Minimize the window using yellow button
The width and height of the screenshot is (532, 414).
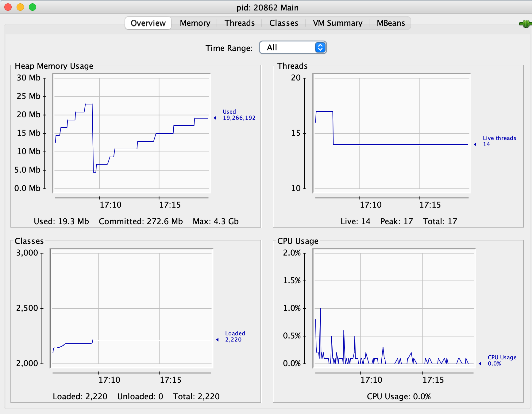pos(20,7)
